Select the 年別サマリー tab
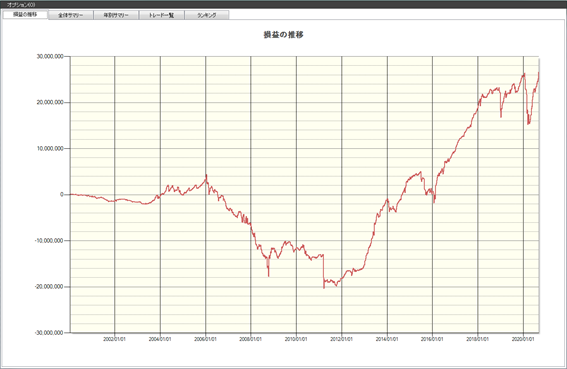567x369 pixels. (116, 15)
